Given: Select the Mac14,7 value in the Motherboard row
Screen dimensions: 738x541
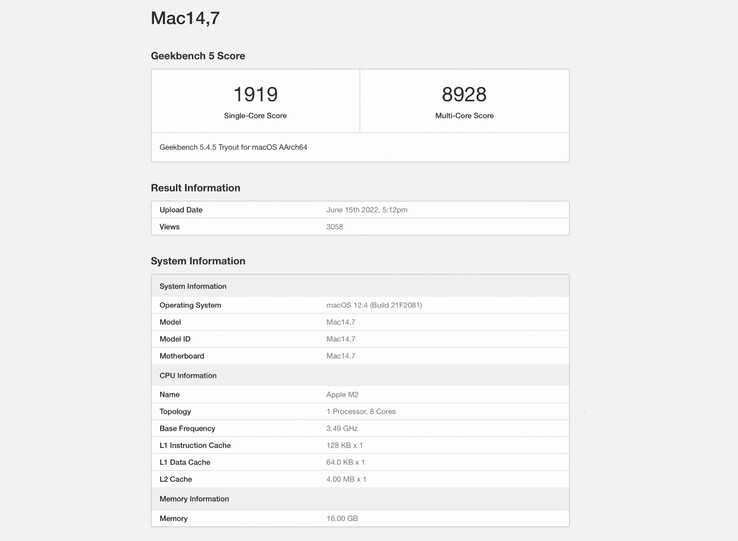Looking at the screenshot, I should point(341,356).
